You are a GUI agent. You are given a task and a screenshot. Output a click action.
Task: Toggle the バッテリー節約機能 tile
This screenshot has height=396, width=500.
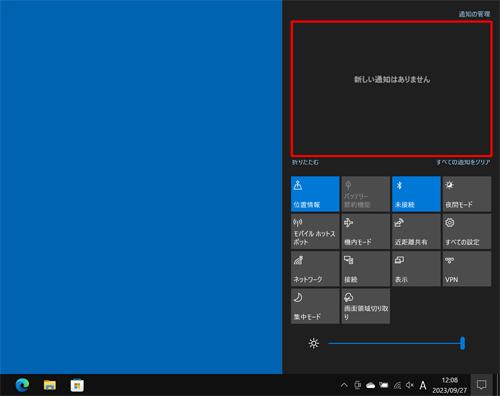pos(366,194)
